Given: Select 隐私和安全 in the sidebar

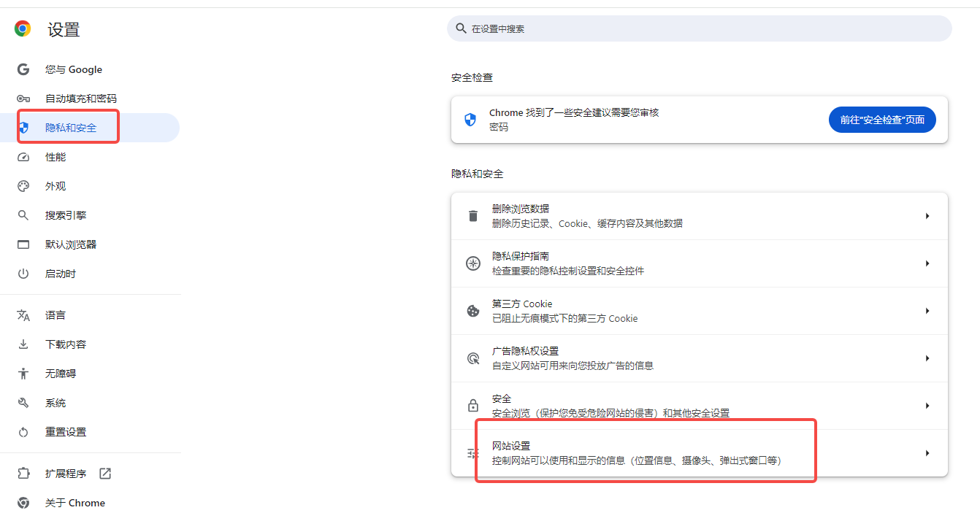Looking at the screenshot, I should coord(90,128).
